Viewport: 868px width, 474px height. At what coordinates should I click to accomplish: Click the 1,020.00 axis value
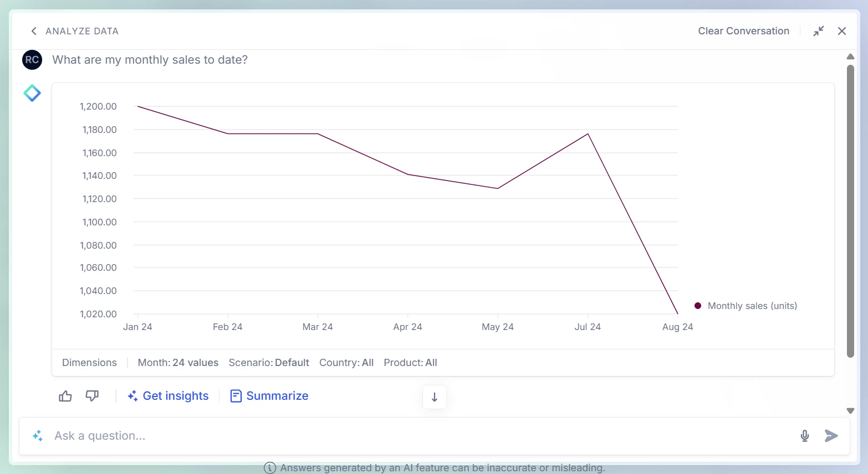pyautogui.click(x=98, y=314)
